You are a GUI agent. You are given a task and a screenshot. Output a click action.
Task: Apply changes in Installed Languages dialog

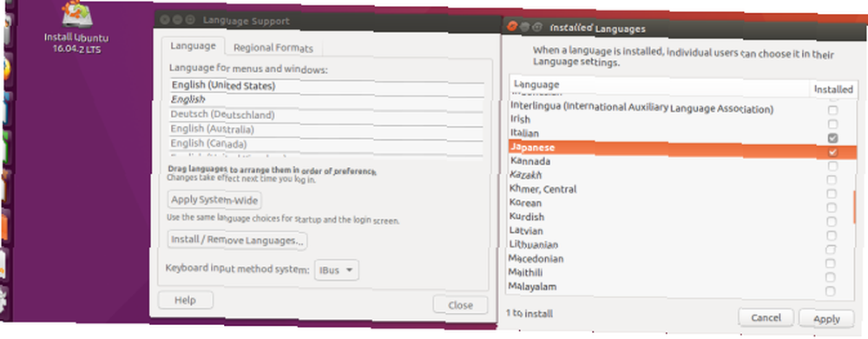pos(827,318)
